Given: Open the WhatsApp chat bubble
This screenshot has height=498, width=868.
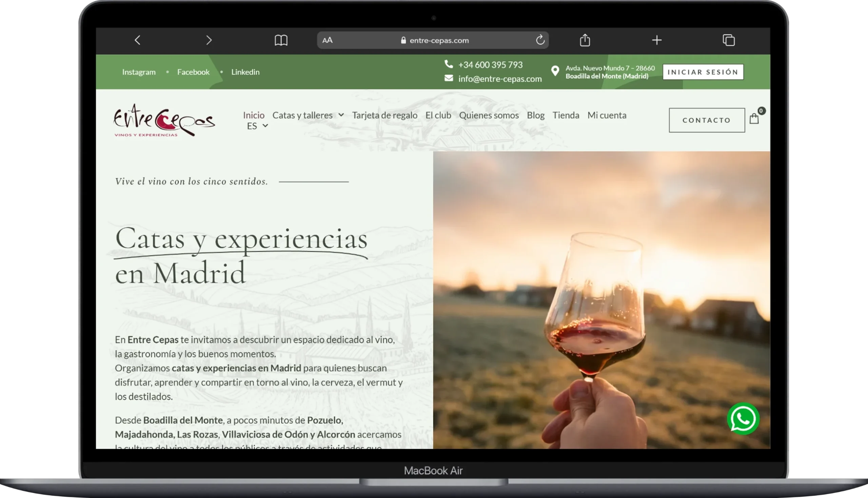Looking at the screenshot, I should pos(743,419).
